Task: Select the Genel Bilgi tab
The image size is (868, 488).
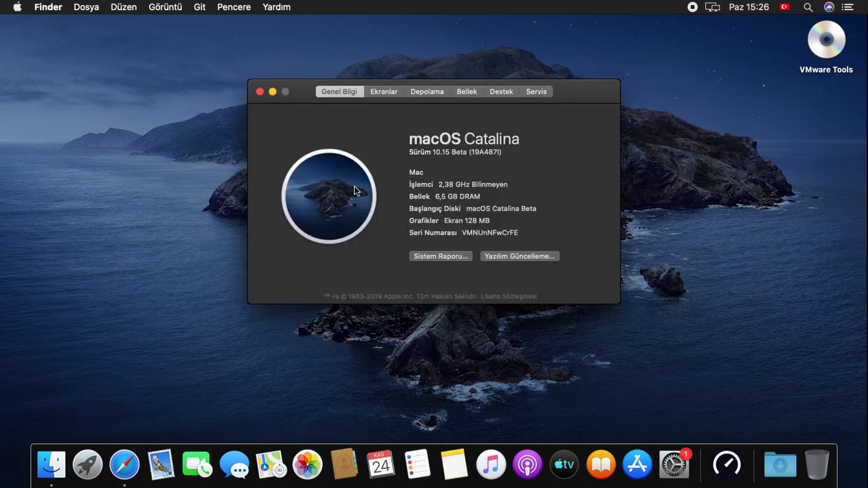Action: click(x=339, y=91)
